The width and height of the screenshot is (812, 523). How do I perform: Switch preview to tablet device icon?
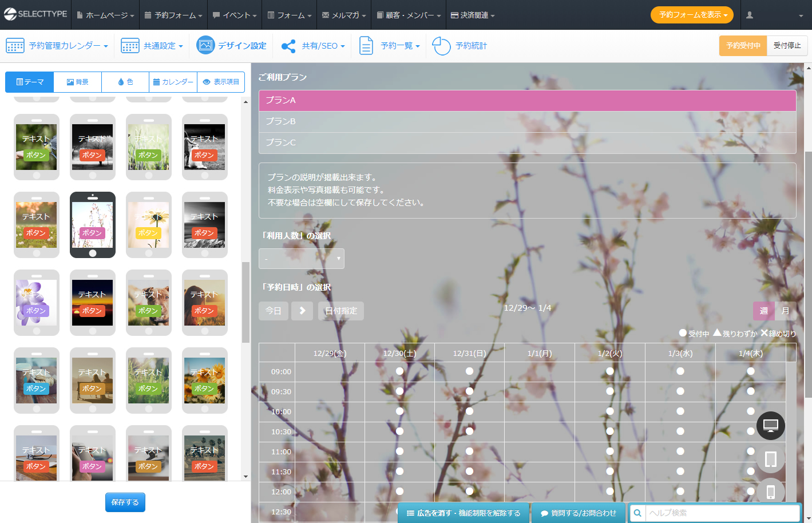click(x=770, y=459)
